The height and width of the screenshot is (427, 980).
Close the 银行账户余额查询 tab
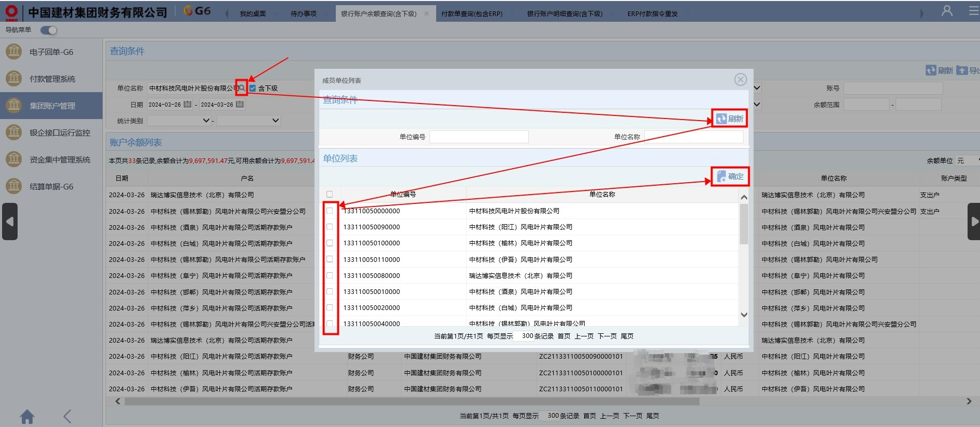pyautogui.click(x=426, y=14)
